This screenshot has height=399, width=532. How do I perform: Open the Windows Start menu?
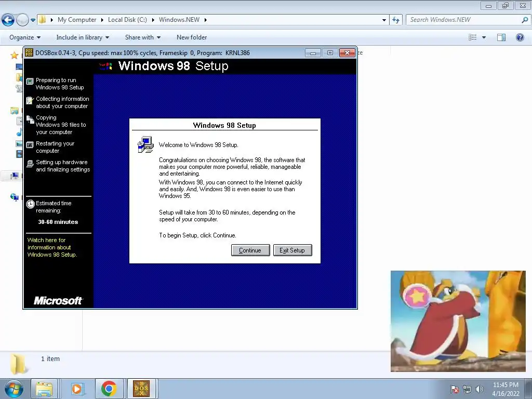click(14, 389)
